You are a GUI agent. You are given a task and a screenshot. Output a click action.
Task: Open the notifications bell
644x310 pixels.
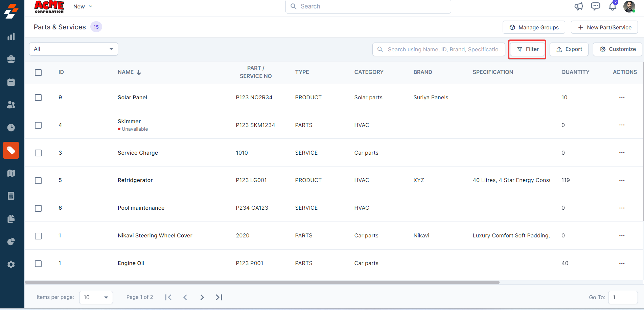click(612, 6)
